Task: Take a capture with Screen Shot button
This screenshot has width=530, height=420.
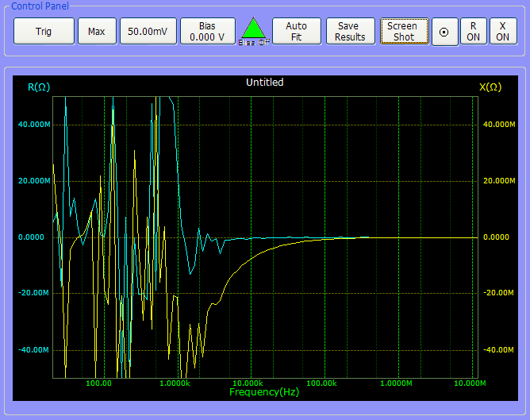Action: tap(403, 32)
